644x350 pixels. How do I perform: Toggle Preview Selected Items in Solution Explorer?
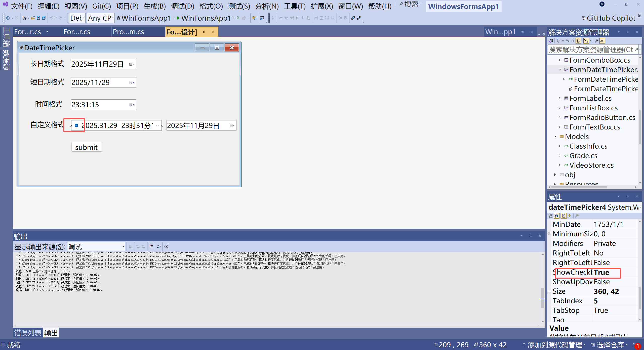(x=602, y=41)
